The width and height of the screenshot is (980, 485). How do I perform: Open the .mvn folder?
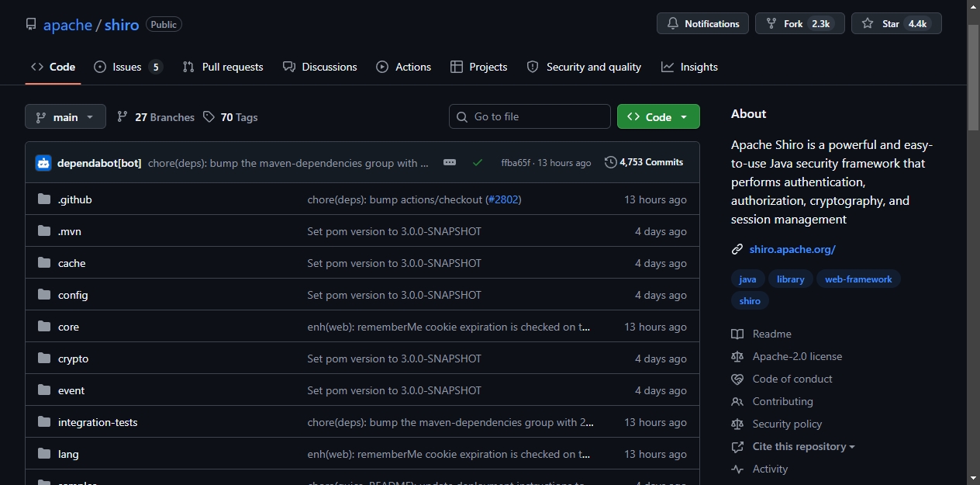point(70,231)
